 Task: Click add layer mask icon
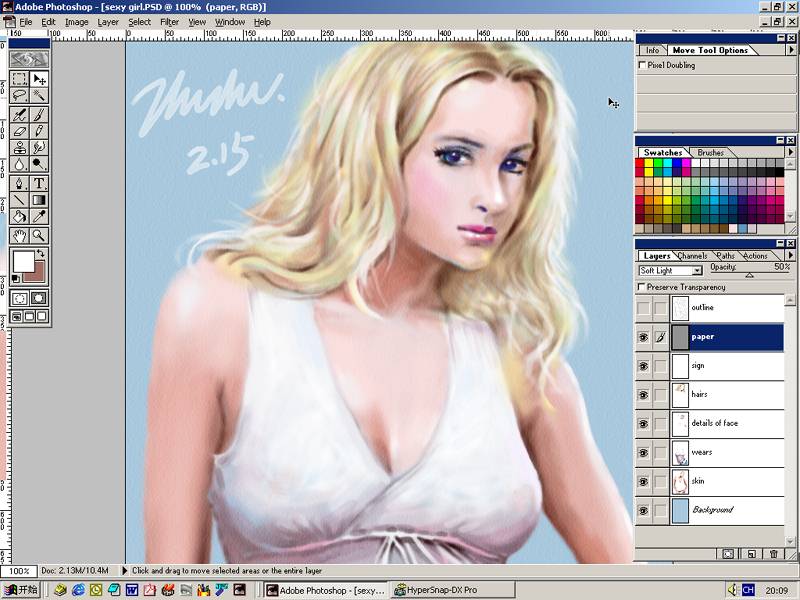pos(728,554)
